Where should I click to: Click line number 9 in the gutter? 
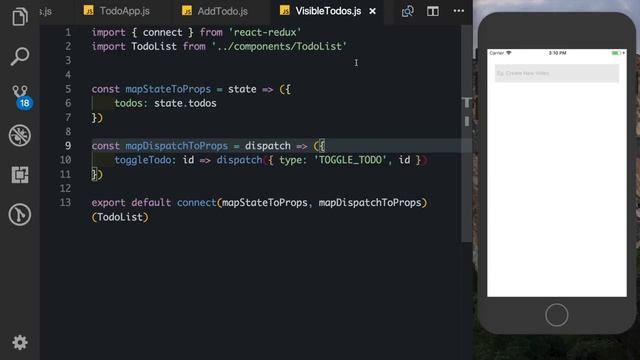coord(68,146)
